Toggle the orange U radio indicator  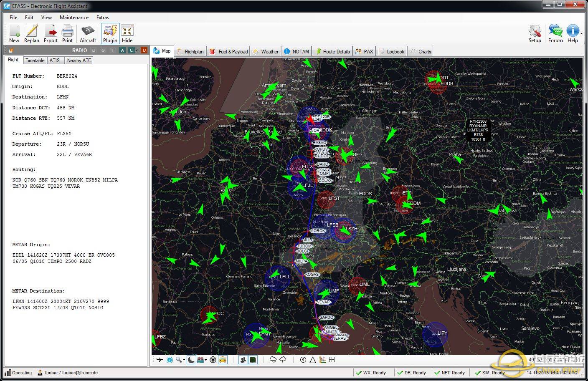(x=144, y=50)
